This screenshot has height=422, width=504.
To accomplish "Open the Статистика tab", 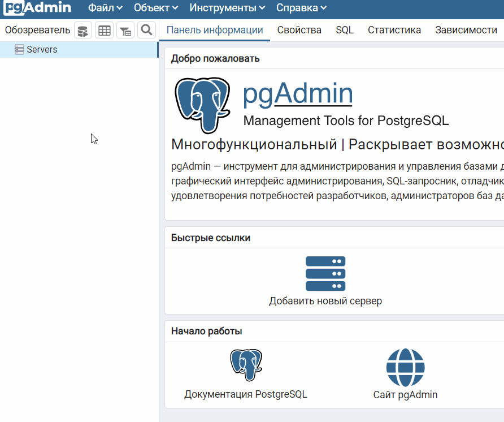I will click(394, 30).
